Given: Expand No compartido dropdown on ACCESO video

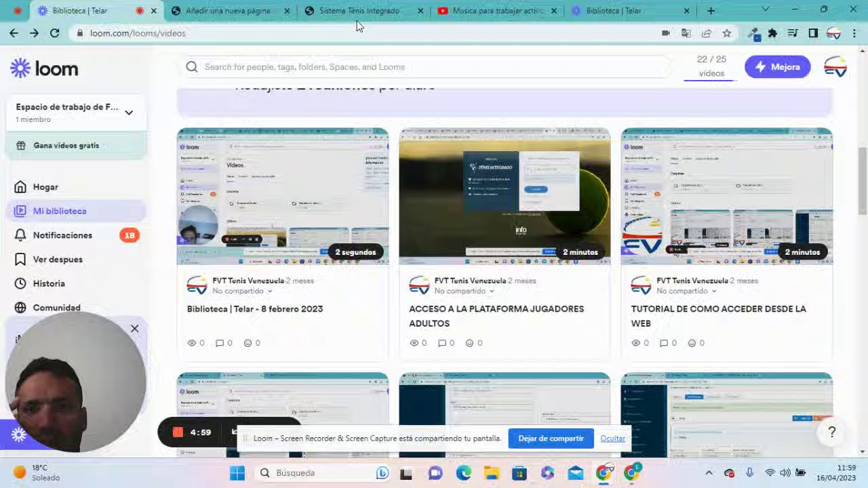Looking at the screenshot, I should pyautogui.click(x=465, y=291).
